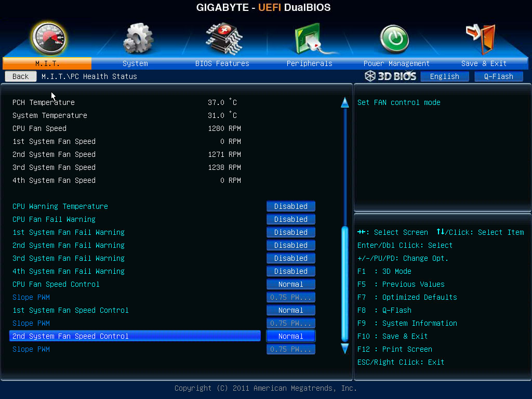The image size is (532, 399).
Task: Click the System Temperature row
Action: click(x=125, y=115)
